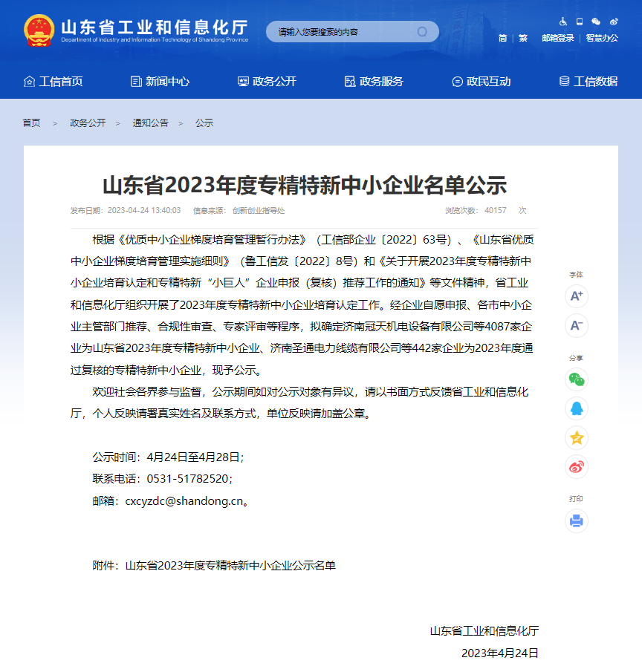Click the 分享 label above share icons
Viewport: 642px width, 672px height.
(576, 358)
